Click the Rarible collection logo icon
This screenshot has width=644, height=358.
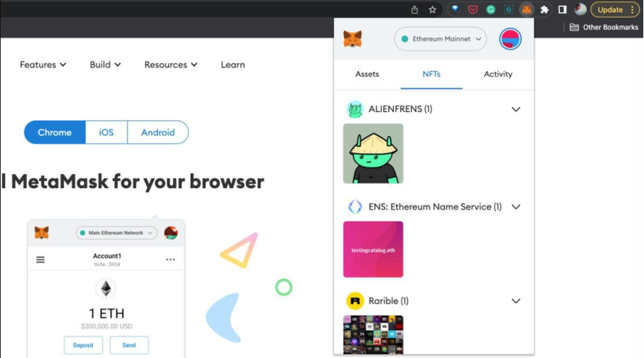[x=355, y=301]
